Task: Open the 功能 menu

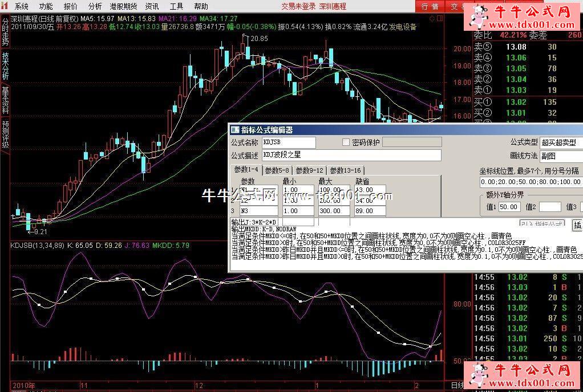Action: point(46,6)
